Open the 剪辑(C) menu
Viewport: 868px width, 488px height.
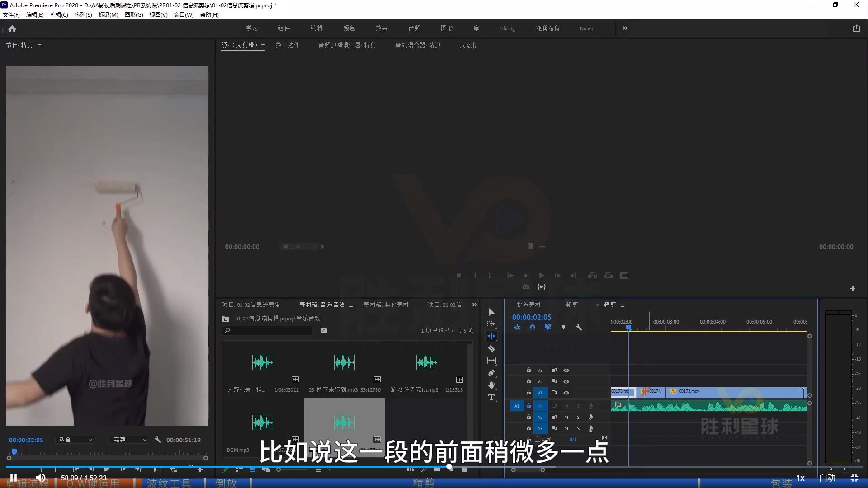59,14
